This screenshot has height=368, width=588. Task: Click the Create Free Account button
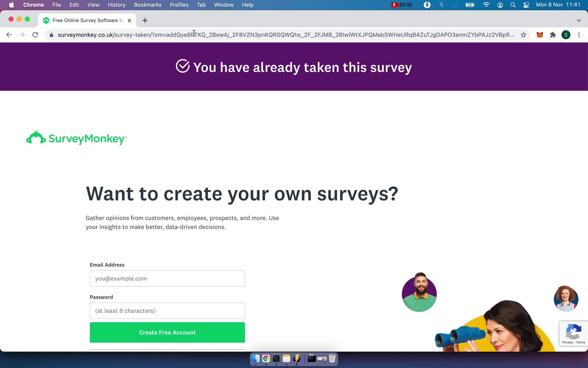tap(167, 332)
